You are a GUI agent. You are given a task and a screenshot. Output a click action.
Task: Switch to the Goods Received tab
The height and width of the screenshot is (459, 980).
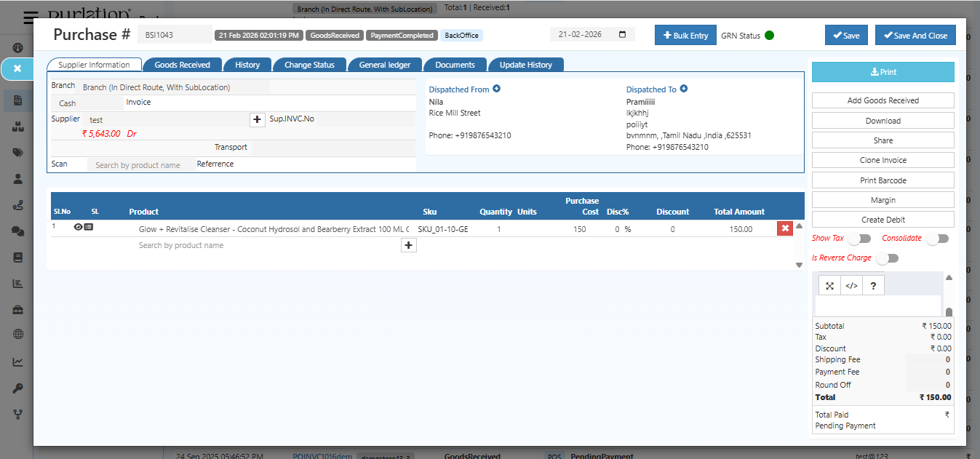click(182, 64)
